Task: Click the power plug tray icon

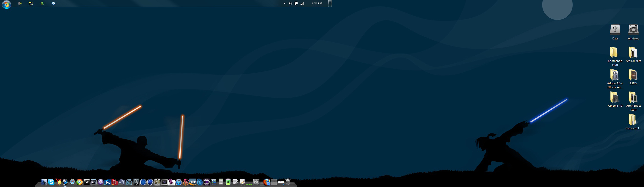Action: [296, 3]
